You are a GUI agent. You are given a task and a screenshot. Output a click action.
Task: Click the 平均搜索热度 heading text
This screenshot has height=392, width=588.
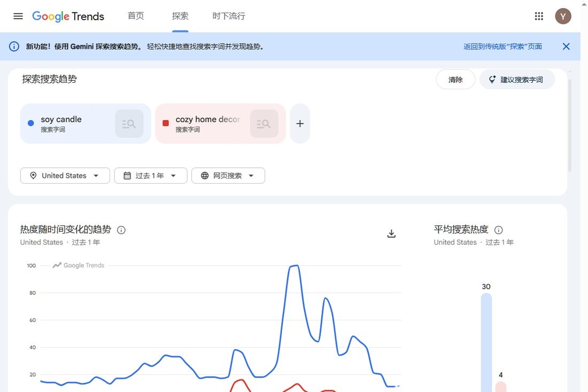[461, 229]
